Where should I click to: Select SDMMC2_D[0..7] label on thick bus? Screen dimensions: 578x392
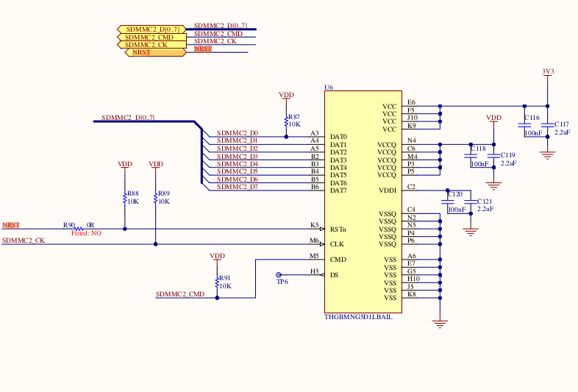click(x=128, y=118)
